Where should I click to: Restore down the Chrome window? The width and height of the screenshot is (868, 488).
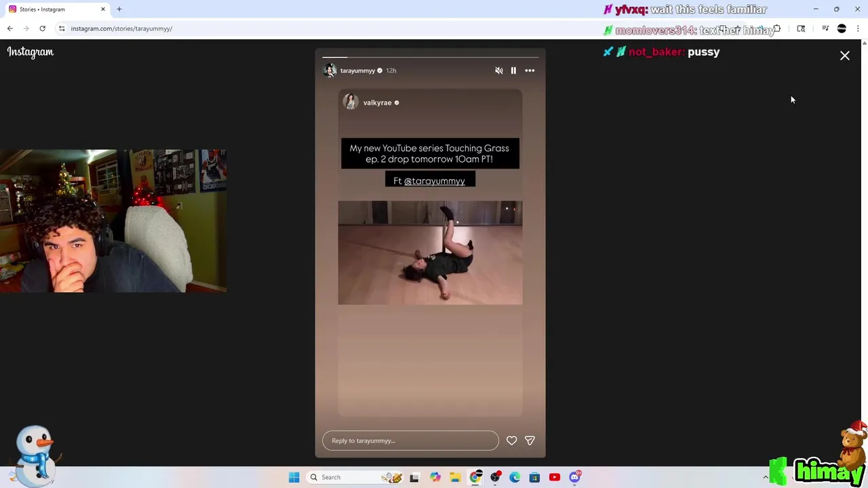pyautogui.click(x=837, y=9)
